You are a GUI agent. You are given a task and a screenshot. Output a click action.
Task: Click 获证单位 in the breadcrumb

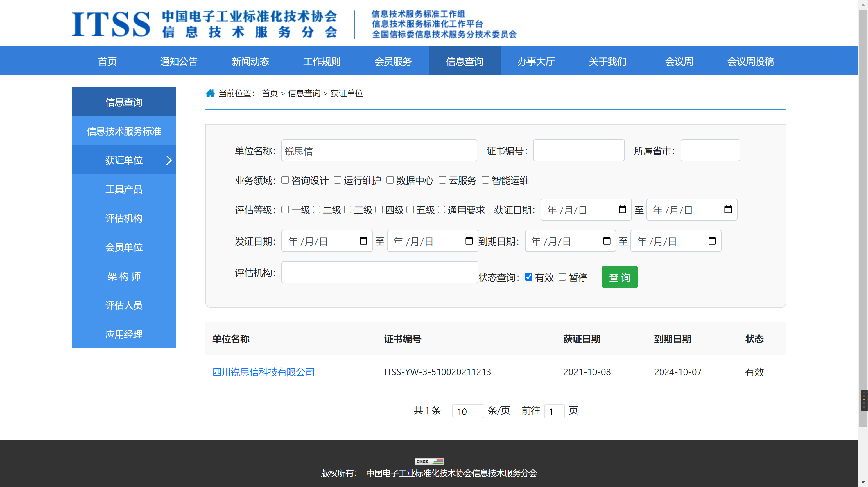346,93
